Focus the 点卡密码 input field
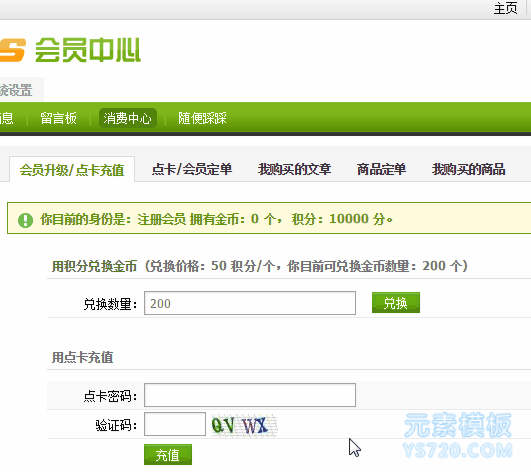531x472 pixels. tap(250, 395)
